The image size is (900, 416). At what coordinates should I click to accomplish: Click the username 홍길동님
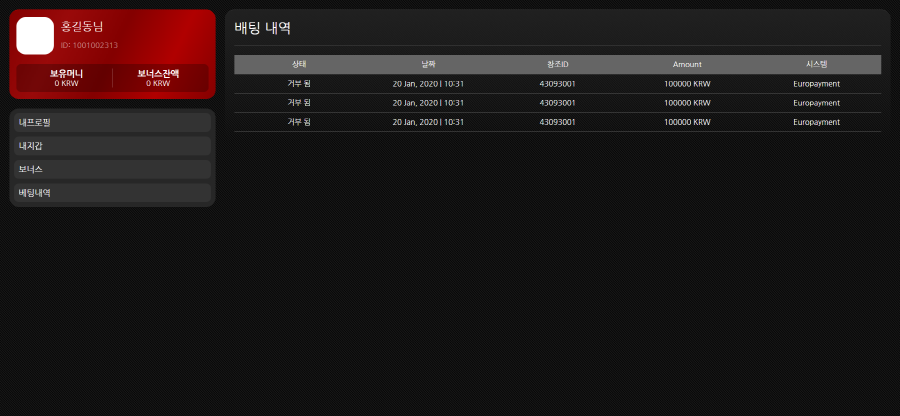[x=82, y=26]
